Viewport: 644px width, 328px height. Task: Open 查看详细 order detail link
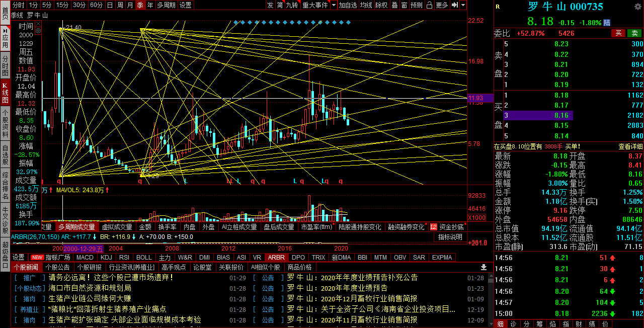630,147
